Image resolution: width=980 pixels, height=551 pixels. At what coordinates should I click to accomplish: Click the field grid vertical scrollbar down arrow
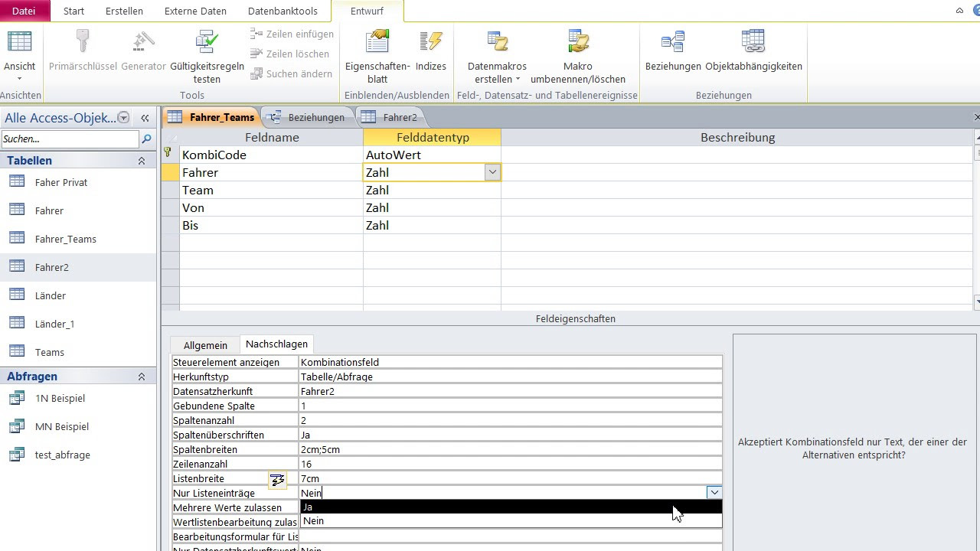click(x=978, y=302)
